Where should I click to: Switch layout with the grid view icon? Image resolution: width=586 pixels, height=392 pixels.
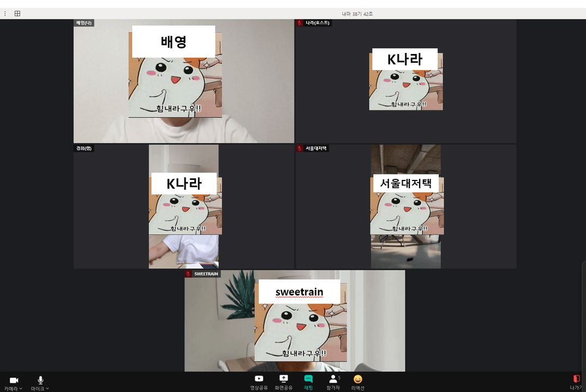tap(17, 14)
